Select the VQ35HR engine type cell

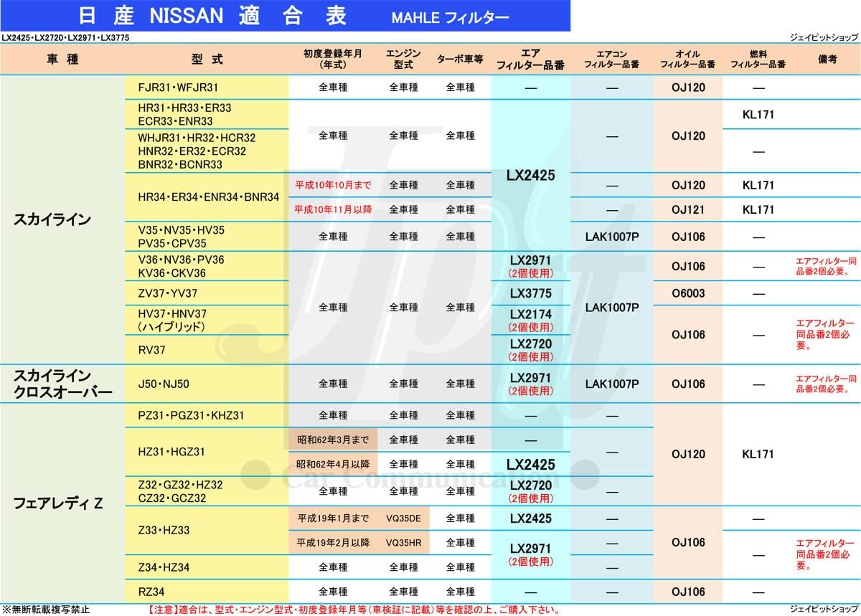click(x=403, y=543)
